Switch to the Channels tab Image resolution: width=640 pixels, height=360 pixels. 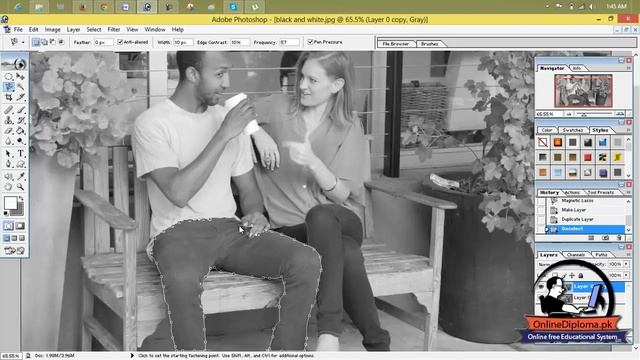[x=576, y=255]
